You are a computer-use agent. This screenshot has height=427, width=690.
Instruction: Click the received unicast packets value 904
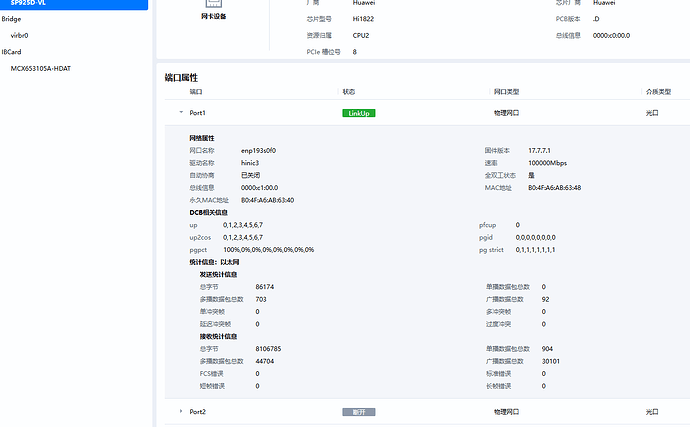(547, 349)
